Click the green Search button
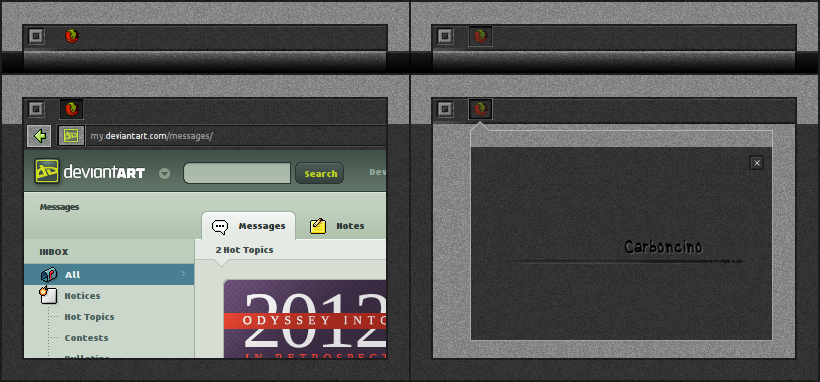This screenshot has height=382, width=820. pos(320,173)
